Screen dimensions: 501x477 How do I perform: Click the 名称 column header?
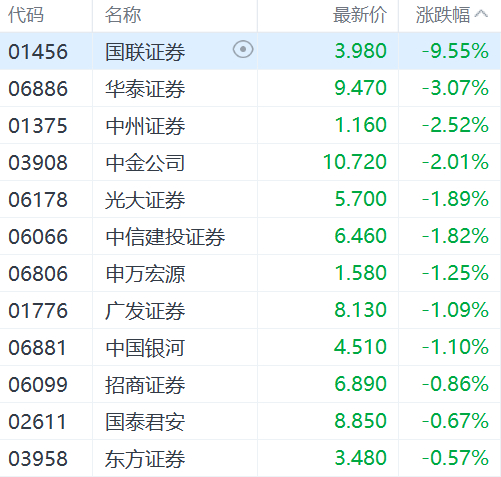coord(123,15)
